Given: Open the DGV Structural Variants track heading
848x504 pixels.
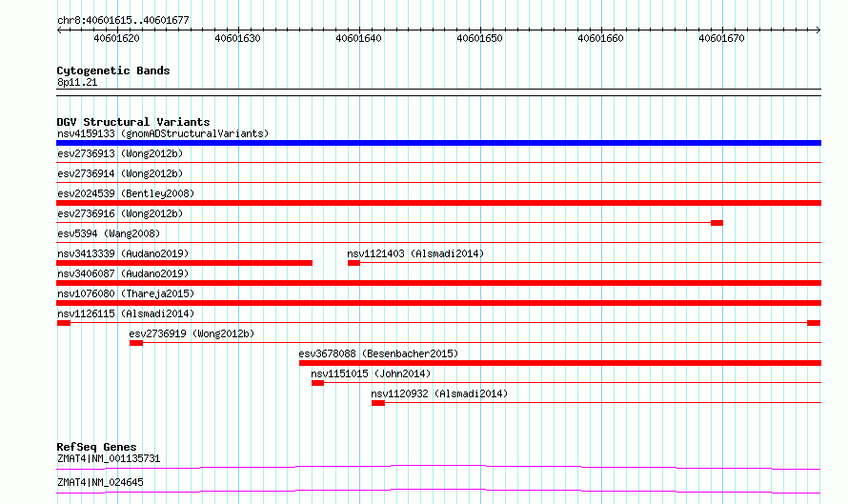Looking at the screenshot, I should pos(133,122).
